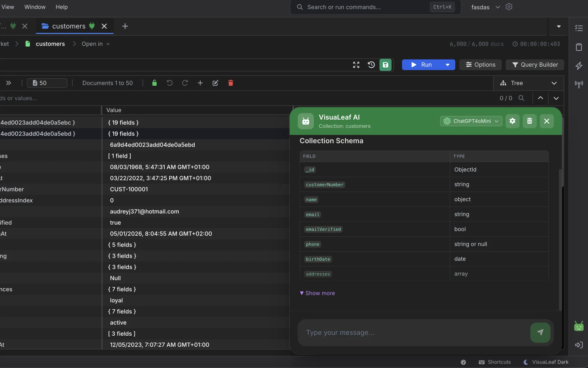Open the tab list dropdown arrow

559,26
